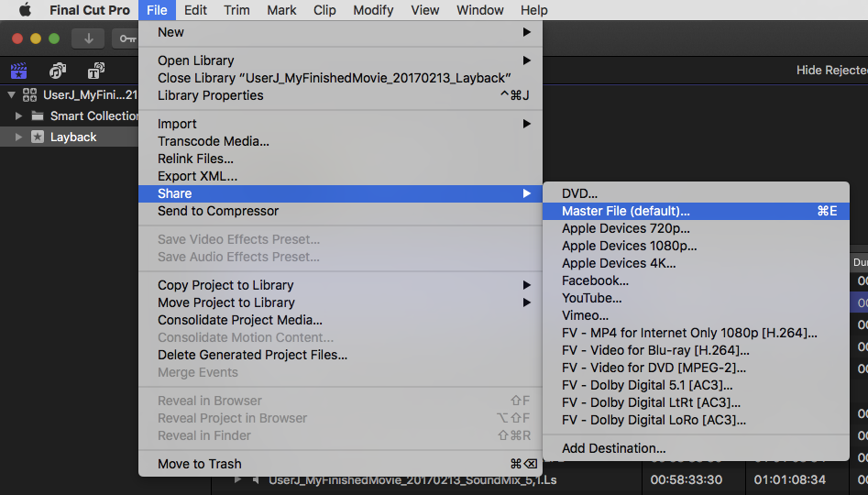This screenshot has width=868, height=495.
Task: Select DVD... share destination
Action: [x=696, y=193]
